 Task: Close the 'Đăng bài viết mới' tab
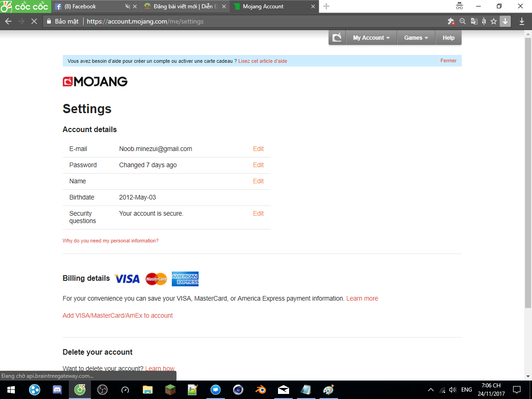coord(224,6)
